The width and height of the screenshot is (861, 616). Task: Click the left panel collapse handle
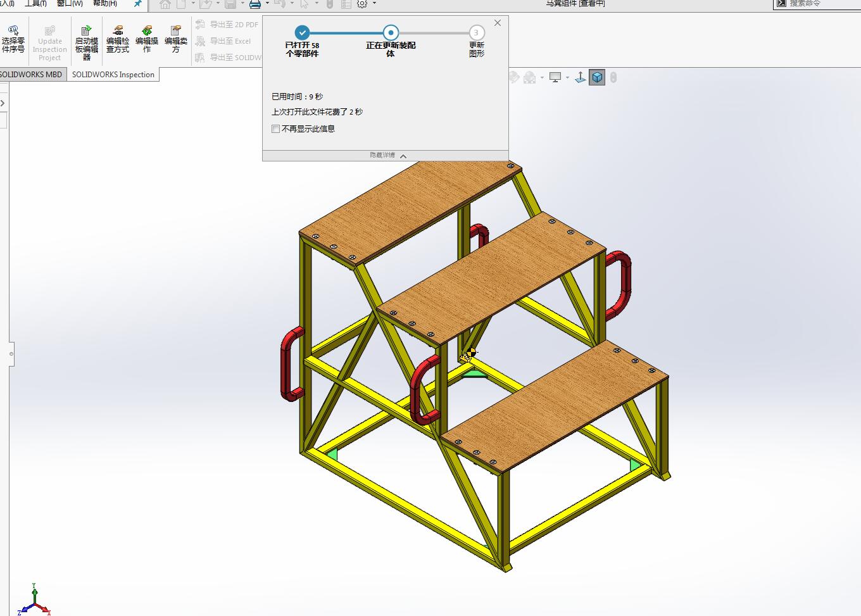click(11, 354)
